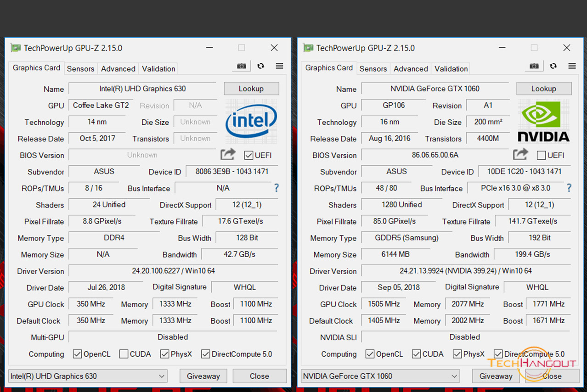
Task: Click the Device ID field 8086 3E9B - 1043 1471
Action: point(232,172)
